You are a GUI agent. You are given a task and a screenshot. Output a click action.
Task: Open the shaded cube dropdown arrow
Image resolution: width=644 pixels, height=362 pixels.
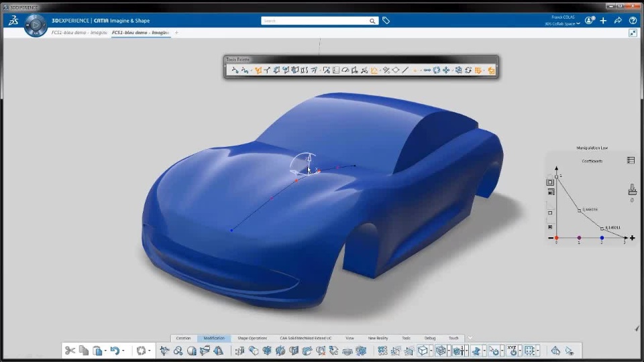click(x=449, y=351)
